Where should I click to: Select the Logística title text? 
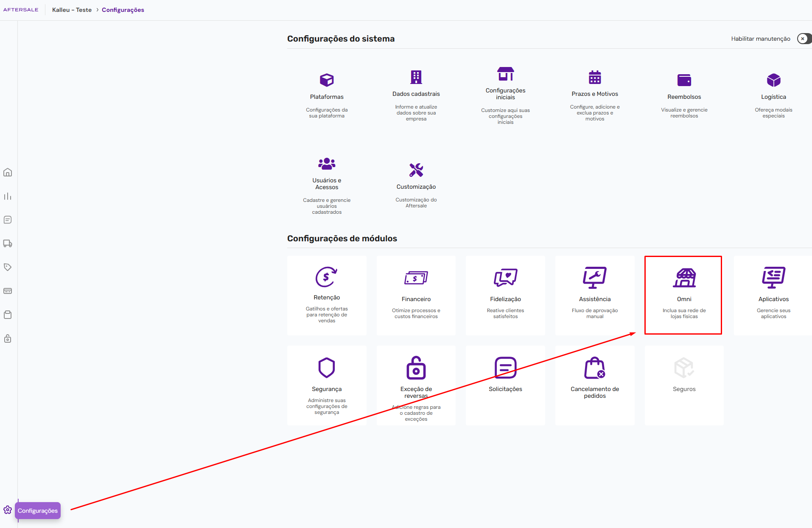773,97
